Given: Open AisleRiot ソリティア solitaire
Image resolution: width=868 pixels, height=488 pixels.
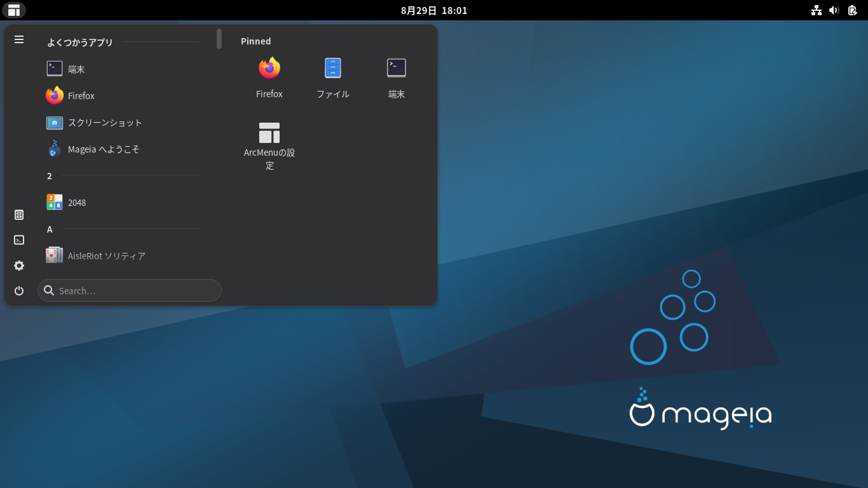Looking at the screenshot, I should pyautogui.click(x=123, y=255).
